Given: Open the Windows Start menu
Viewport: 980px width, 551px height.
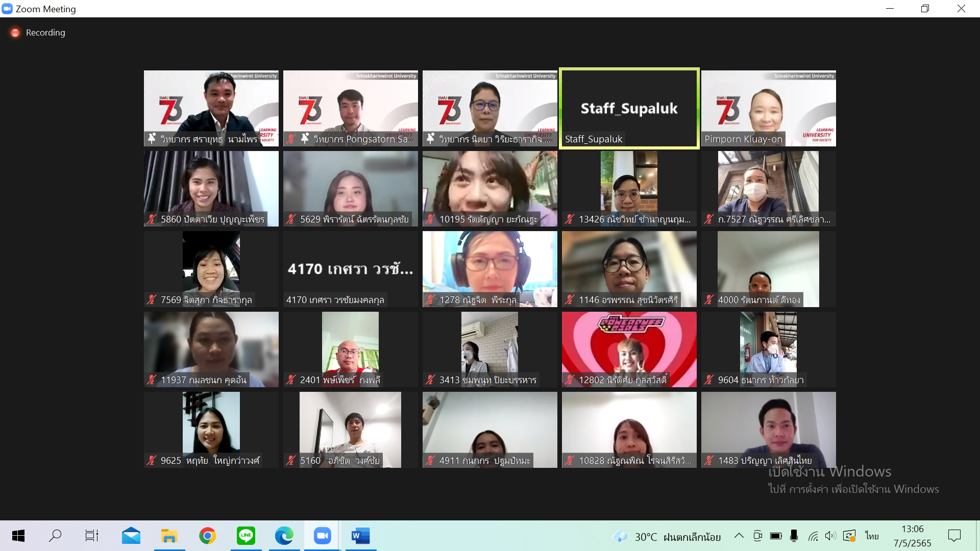Looking at the screenshot, I should [18, 536].
